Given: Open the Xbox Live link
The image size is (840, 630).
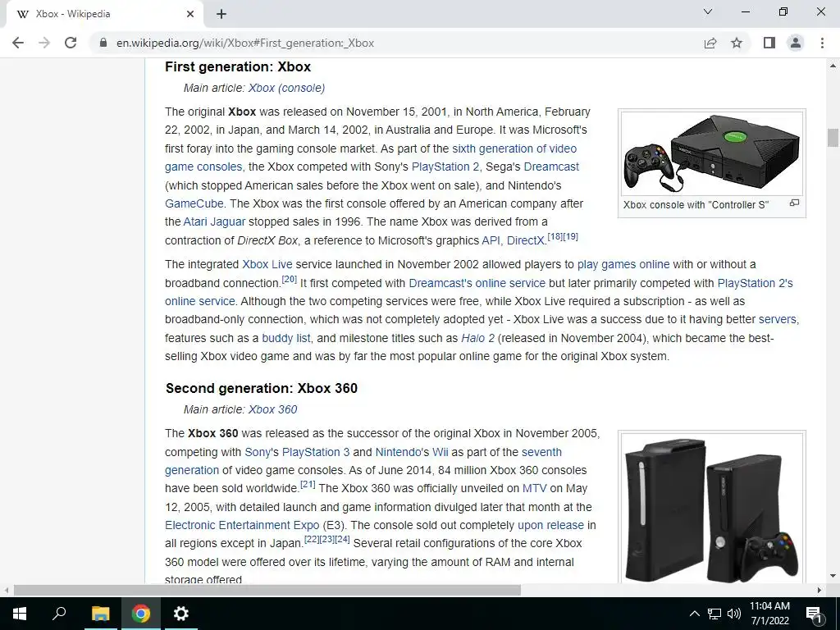Looking at the screenshot, I should click(x=267, y=264).
